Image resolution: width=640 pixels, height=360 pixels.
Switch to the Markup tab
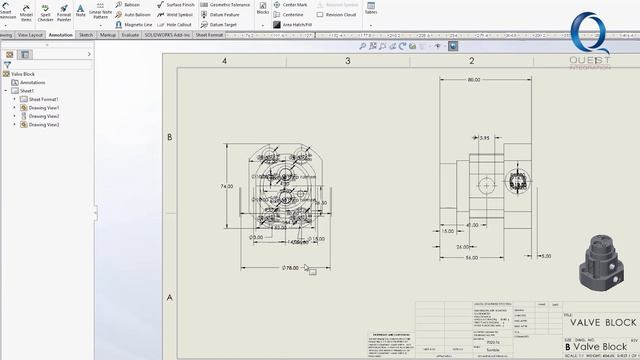108,35
